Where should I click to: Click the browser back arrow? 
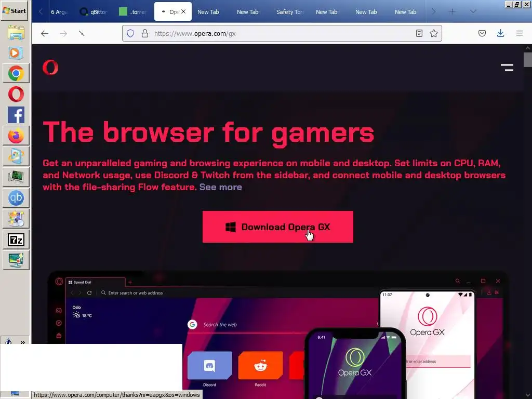coord(45,33)
